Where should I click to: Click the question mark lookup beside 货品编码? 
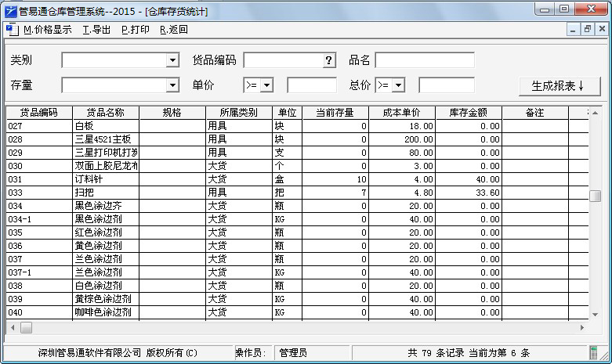tap(328, 61)
